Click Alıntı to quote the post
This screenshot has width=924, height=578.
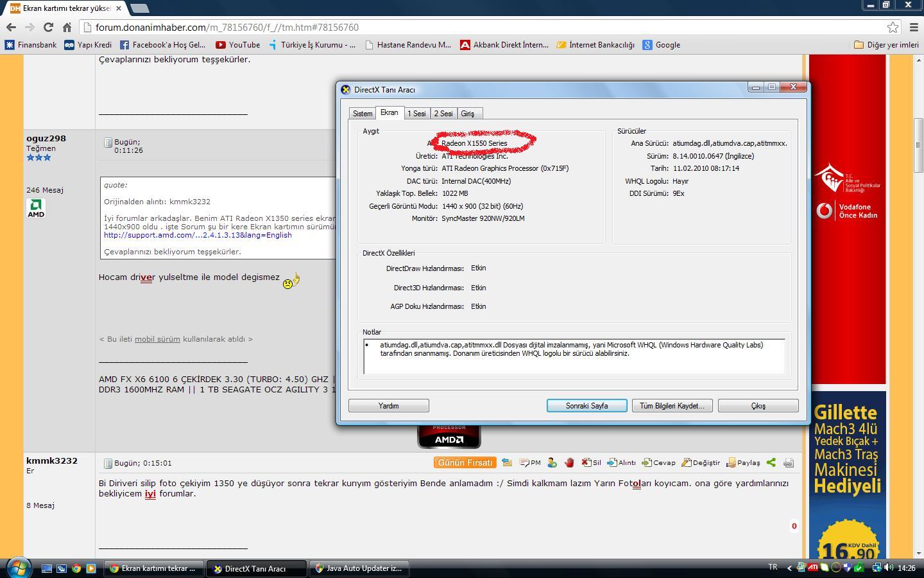pyautogui.click(x=621, y=462)
